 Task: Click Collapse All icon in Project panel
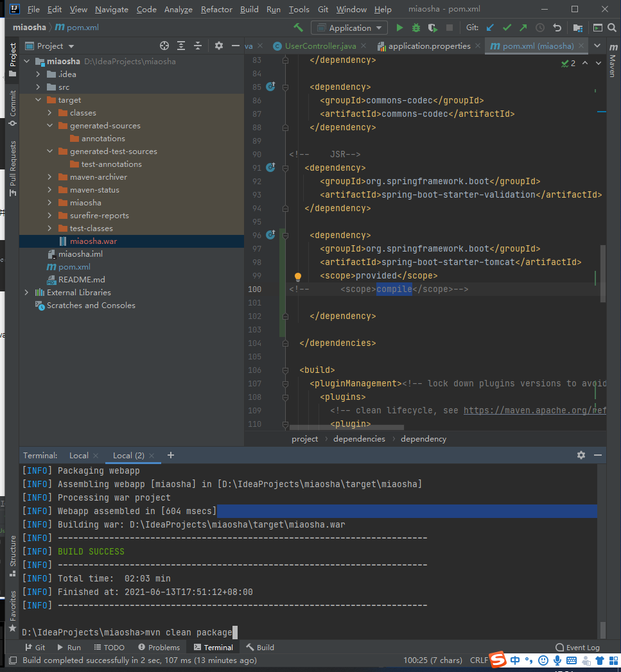[198, 46]
